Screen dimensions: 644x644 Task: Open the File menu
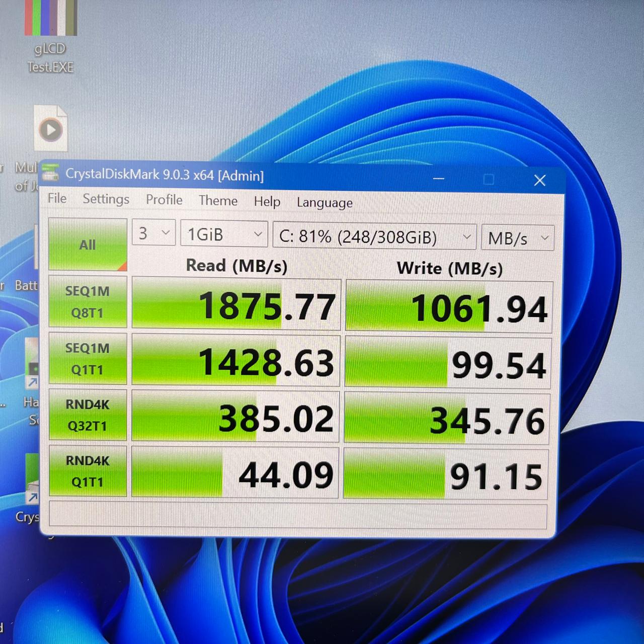click(x=57, y=198)
